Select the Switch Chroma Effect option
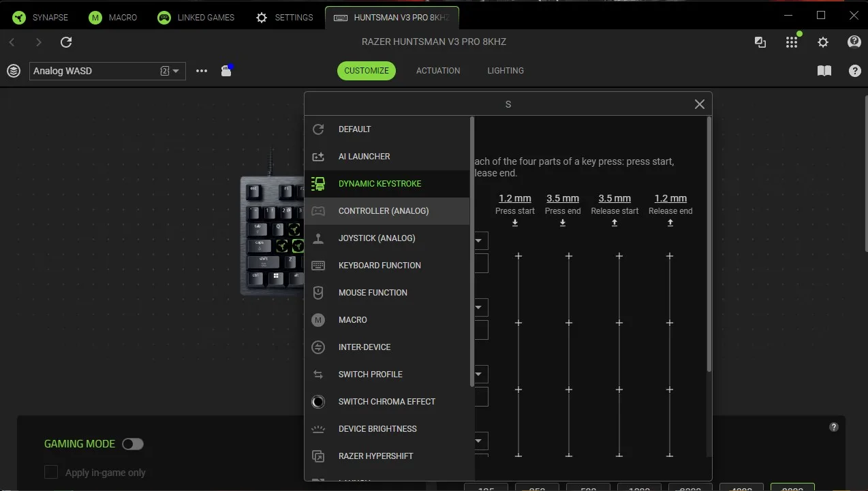Image resolution: width=868 pixels, height=491 pixels. click(386, 402)
